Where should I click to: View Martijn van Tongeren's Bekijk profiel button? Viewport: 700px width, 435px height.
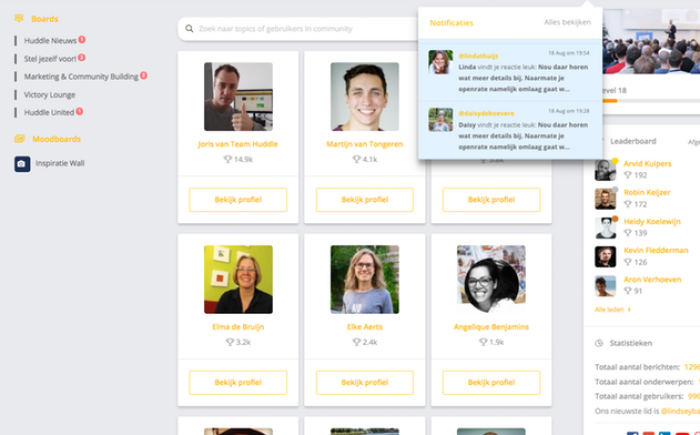tap(365, 200)
